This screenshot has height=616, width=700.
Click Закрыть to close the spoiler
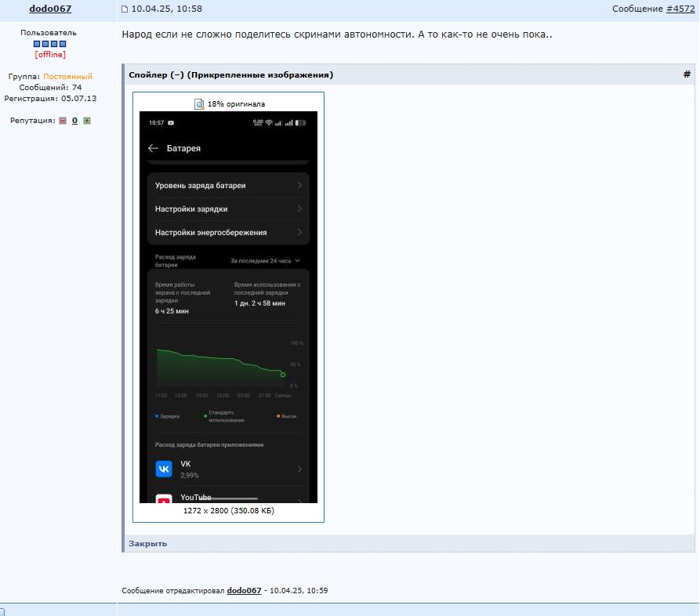tap(148, 543)
